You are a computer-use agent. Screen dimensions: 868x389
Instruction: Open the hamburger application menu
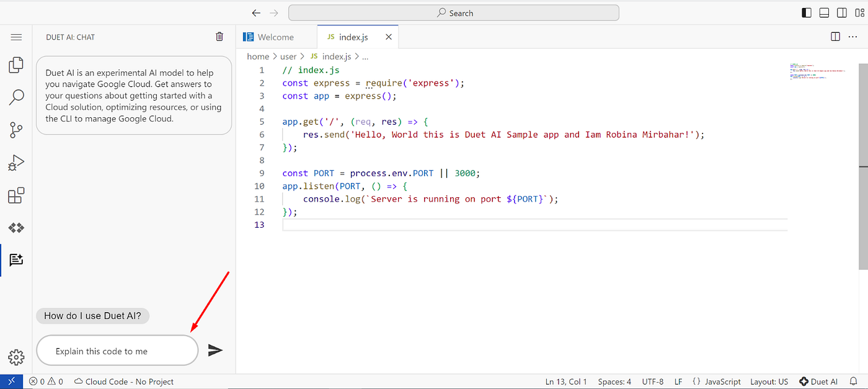tap(16, 37)
